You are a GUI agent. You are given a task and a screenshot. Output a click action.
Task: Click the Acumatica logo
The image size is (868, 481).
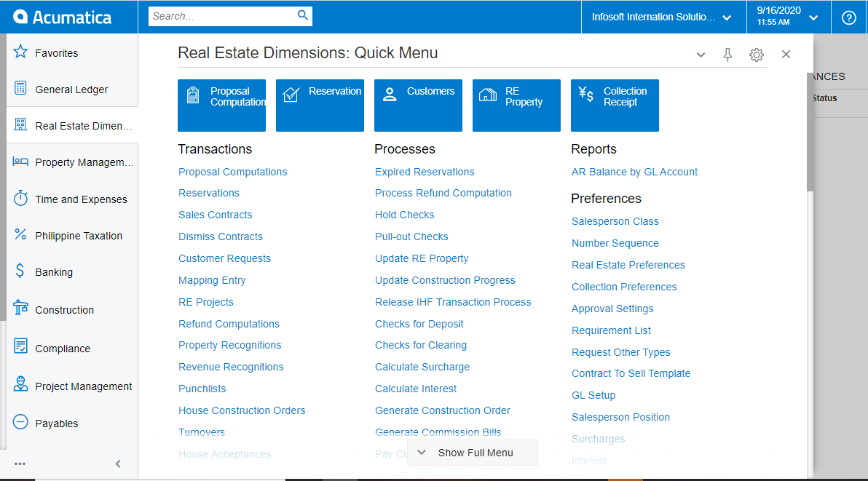[63, 17]
